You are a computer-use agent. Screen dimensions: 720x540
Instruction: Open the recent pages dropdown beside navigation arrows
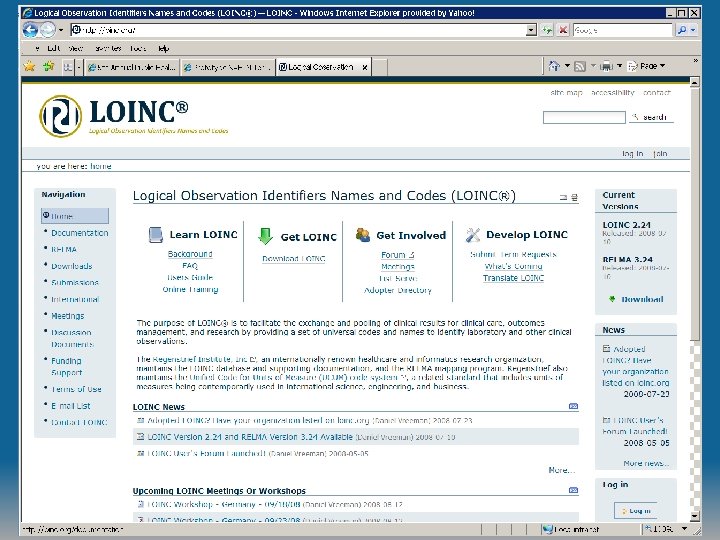[x=61, y=30]
